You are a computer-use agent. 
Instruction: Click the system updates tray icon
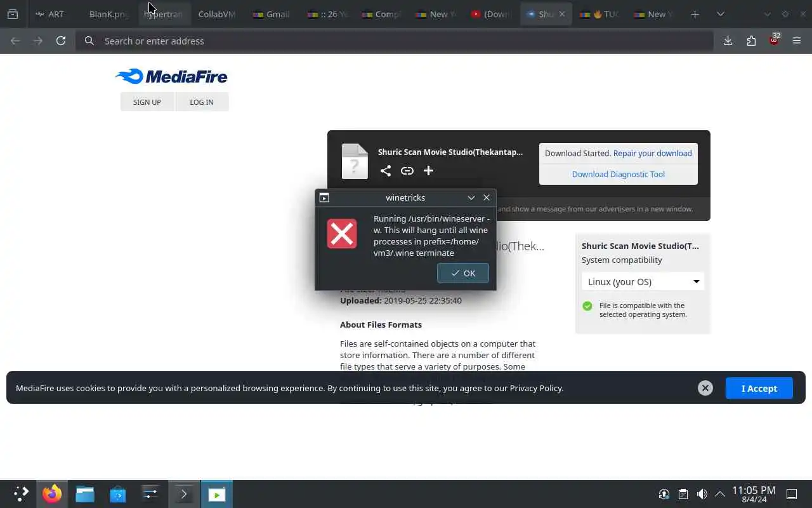click(x=664, y=494)
